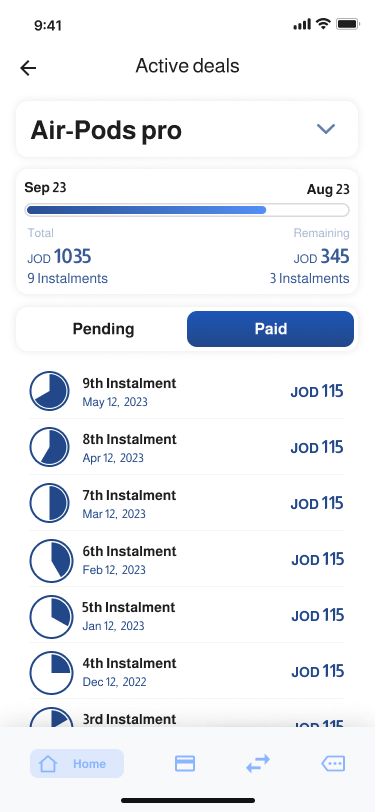Screen dimensions: 375x812
Task: Open the coupon tag icon in bottom bar
Action: [333, 763]
